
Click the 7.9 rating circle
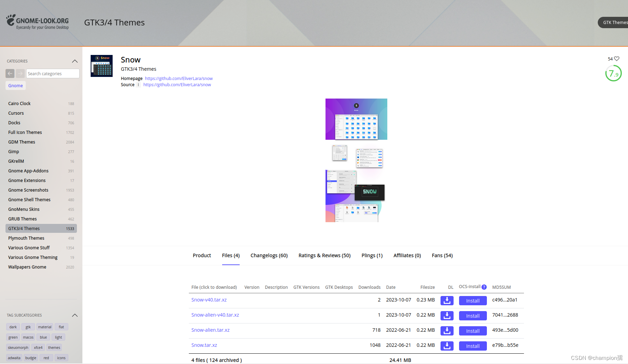pos(613,73)
